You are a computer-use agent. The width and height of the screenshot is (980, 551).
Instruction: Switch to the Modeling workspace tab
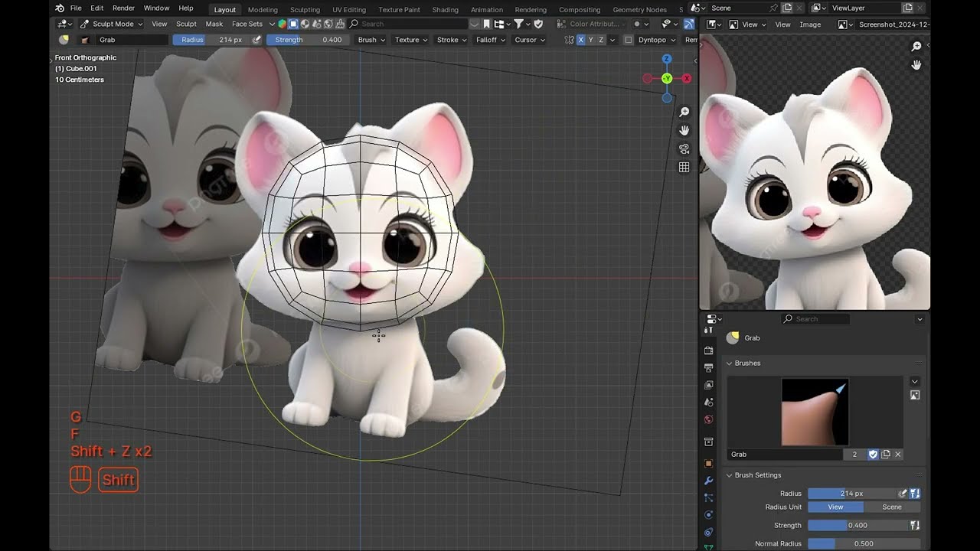263,10
